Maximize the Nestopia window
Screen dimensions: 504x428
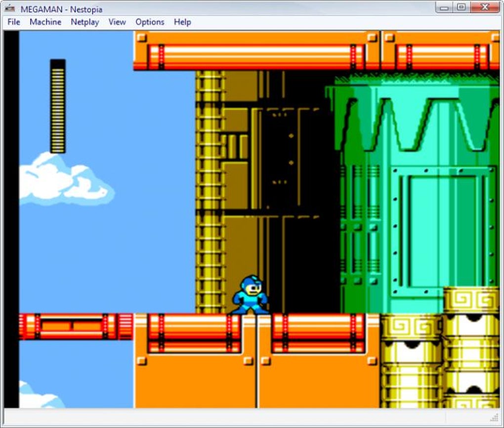pyautogui.click(x=462, y=7)
